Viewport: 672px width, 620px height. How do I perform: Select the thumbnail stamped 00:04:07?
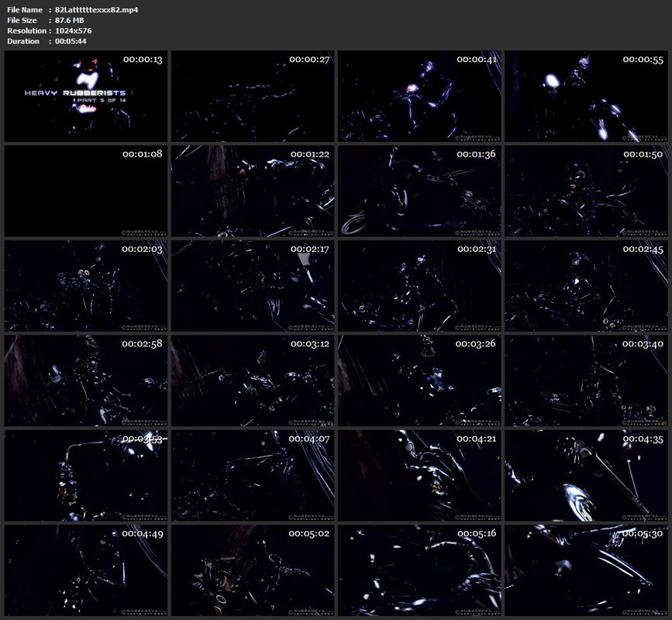tap(253, 476)
